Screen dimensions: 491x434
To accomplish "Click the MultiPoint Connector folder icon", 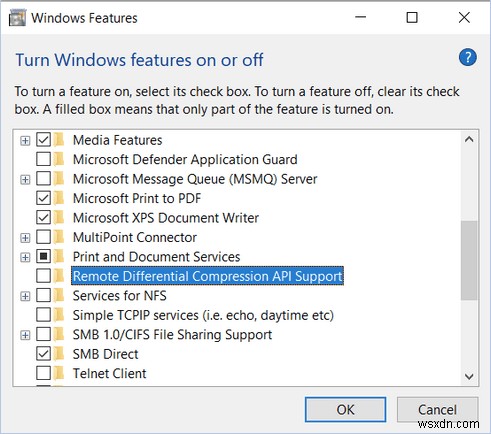I will 59,237.
